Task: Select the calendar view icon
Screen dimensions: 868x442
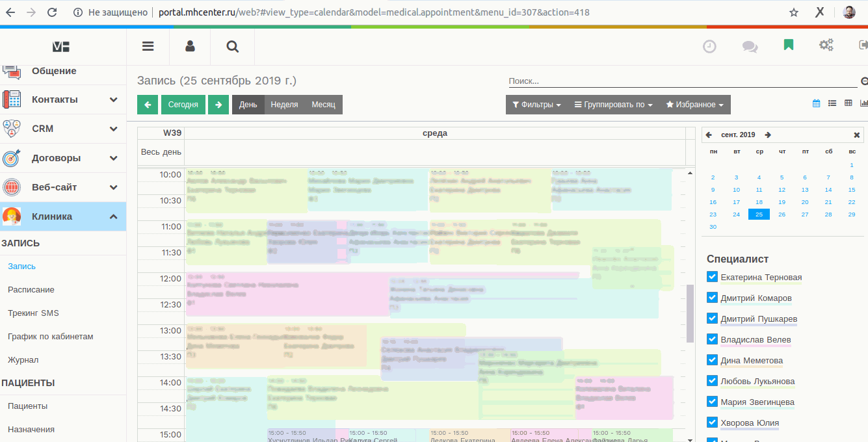Action: click(x=816, y=103)
